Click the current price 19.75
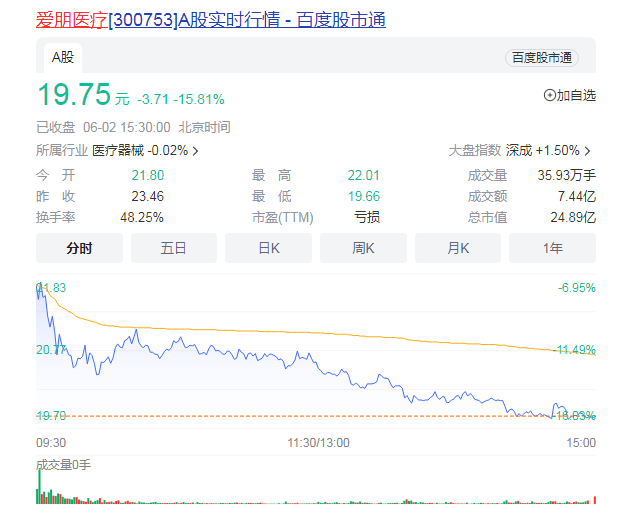This screenshot has width=621, height=515. pos(72,95)
